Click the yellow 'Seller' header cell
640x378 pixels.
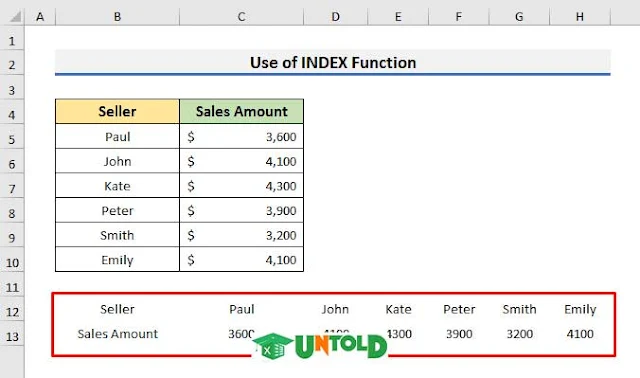(118, 111)
